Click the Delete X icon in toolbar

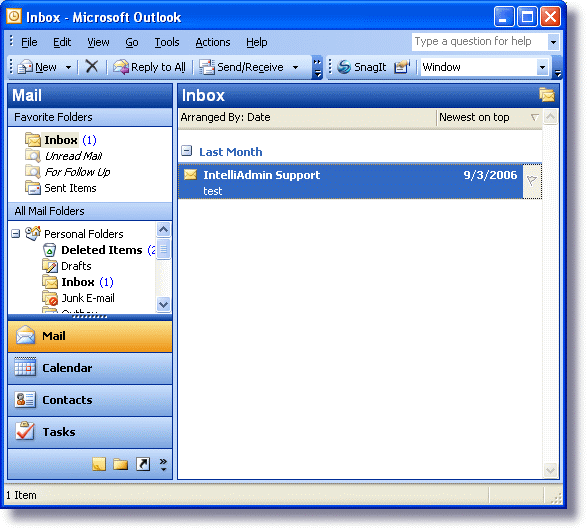pos(91,67)
